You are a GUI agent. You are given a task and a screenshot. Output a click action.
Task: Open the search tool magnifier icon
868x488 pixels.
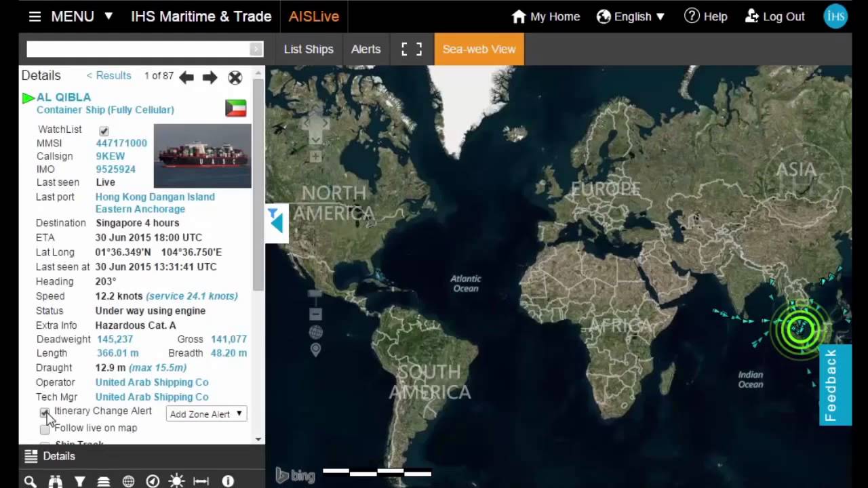[x=31, y=481]
